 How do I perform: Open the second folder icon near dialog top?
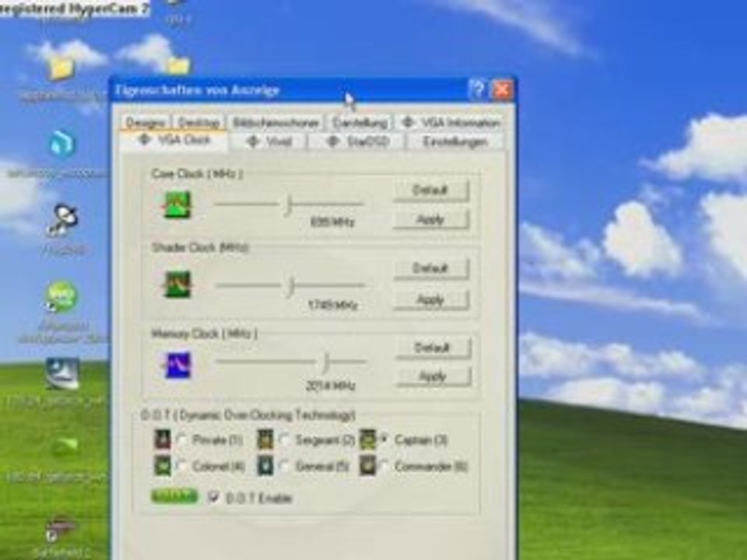pyautogui.click(x=177, y=65)
